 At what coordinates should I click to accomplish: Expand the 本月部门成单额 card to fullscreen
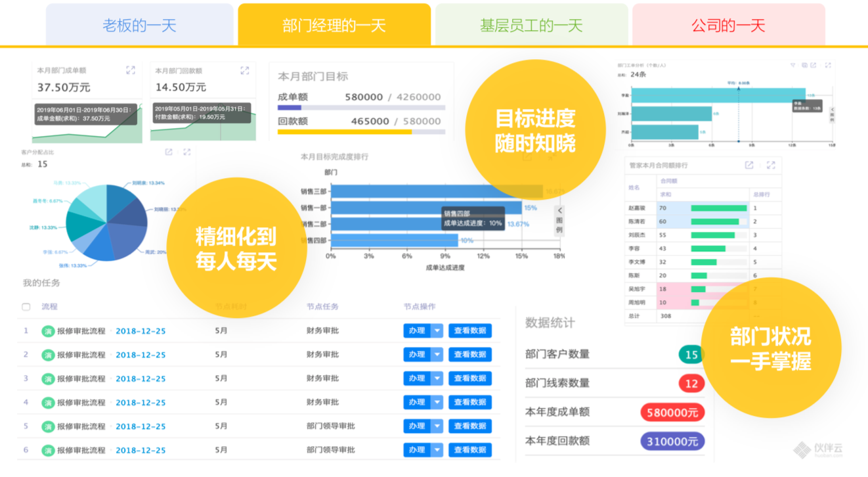click(131, 70)
